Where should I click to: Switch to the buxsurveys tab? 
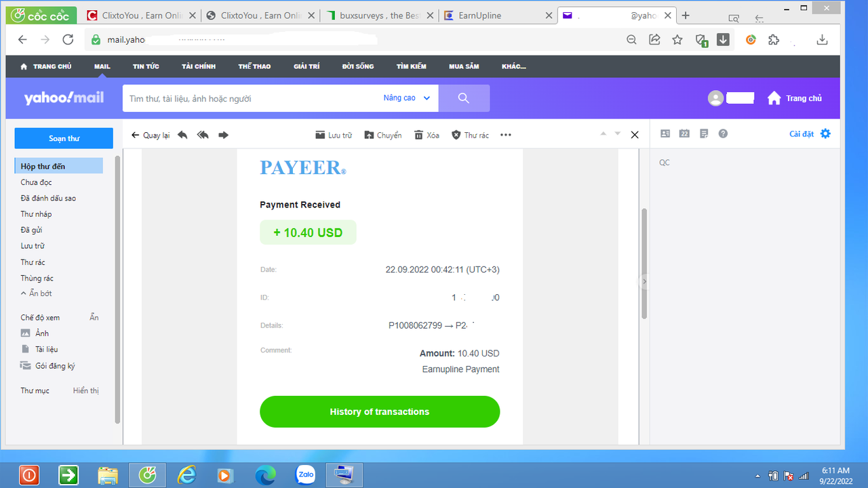[380, 16]
